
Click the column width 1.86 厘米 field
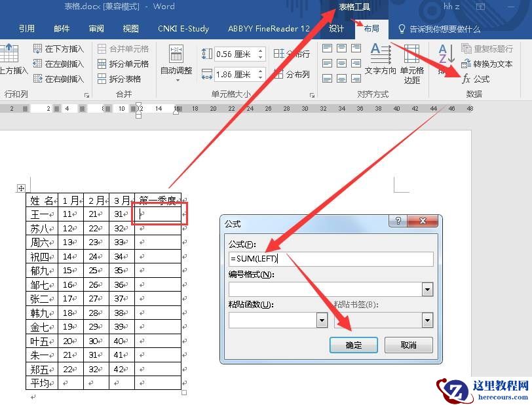point(236,74)
